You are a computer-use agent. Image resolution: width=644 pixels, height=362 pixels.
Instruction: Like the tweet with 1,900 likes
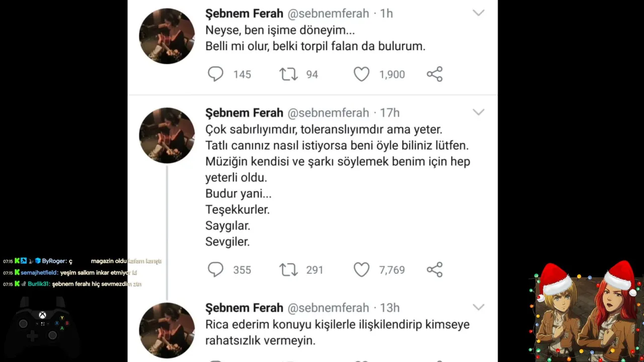[361, 74]
